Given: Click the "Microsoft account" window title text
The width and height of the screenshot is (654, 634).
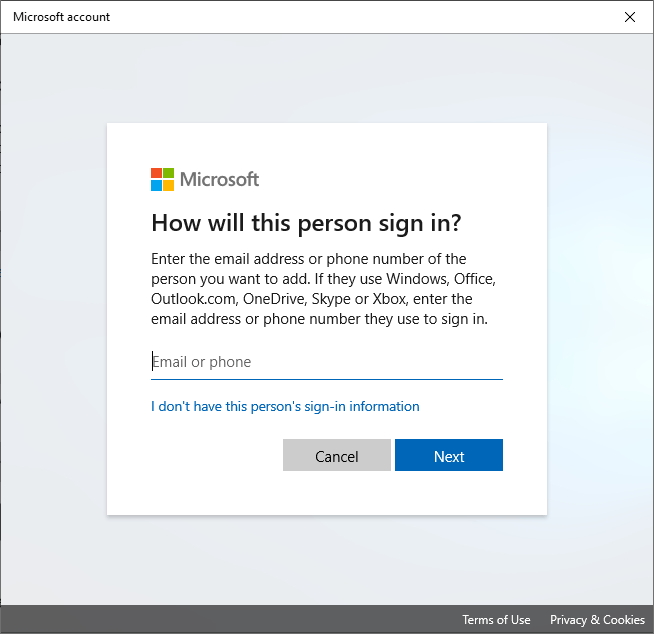Looking at the screenshot, I should pyautogui.click(x=61, y=17).
